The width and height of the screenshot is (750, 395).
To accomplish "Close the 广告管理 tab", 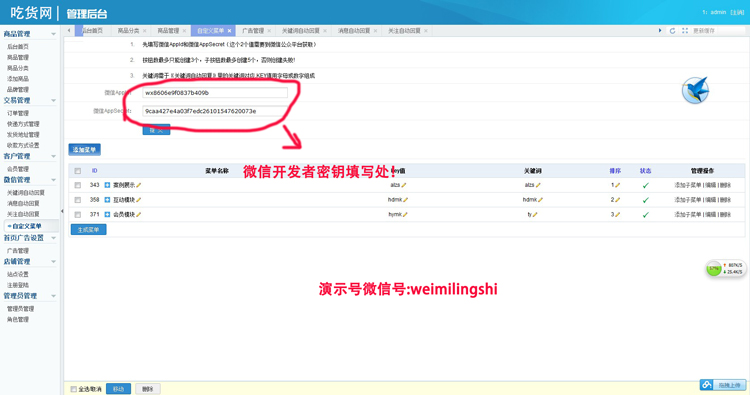I will tap(269, 31).
